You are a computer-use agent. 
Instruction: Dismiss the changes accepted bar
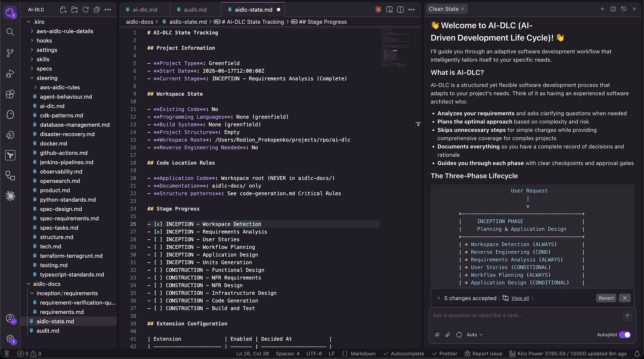625,298
